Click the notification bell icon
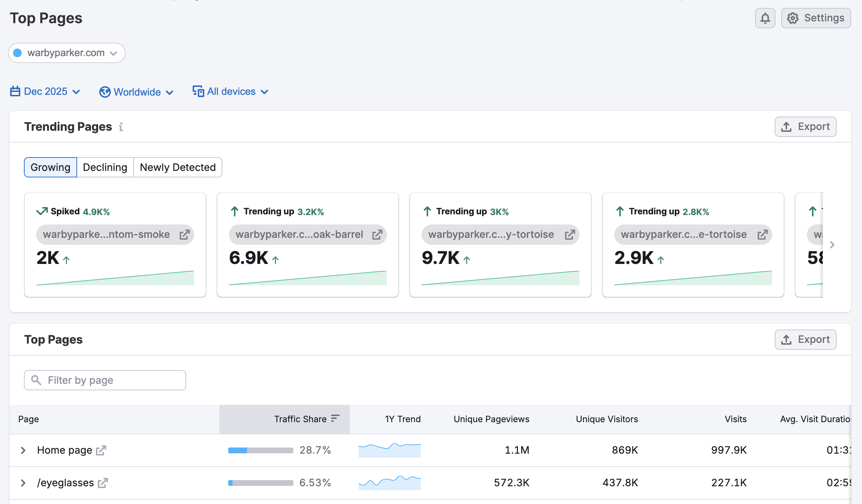862x504 pixels. 765,18
